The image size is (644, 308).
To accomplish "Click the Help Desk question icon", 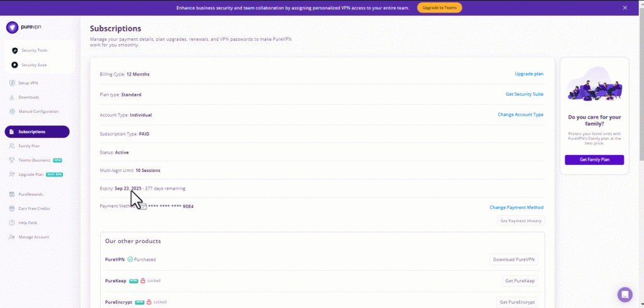I will 13,223.
